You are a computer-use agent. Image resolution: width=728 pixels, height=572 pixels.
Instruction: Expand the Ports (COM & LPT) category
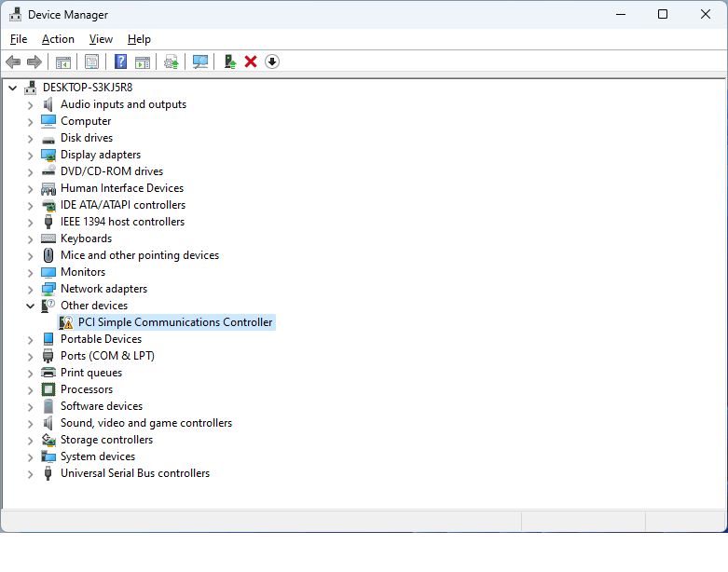pos(30,356)
